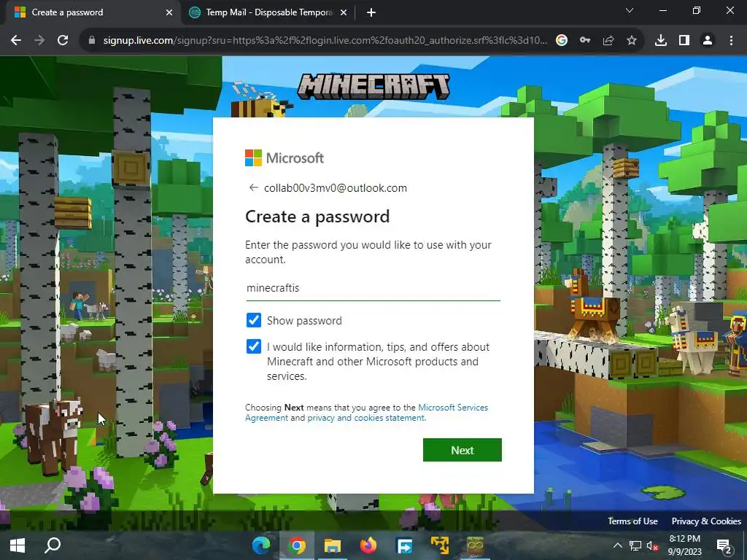Open the privacy and cookies statement link
Viewport: 747px width, 560px height.
point(366,418)
